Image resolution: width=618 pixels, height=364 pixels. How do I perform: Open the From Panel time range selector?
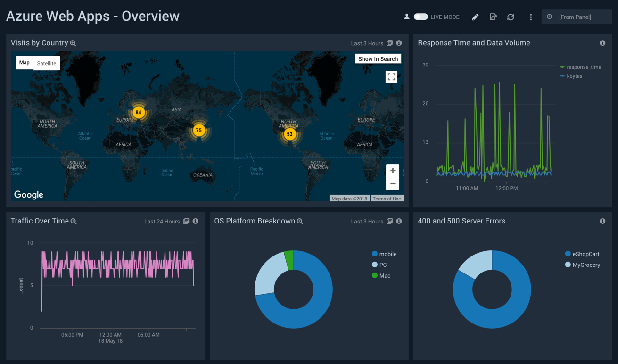point(576,17)
